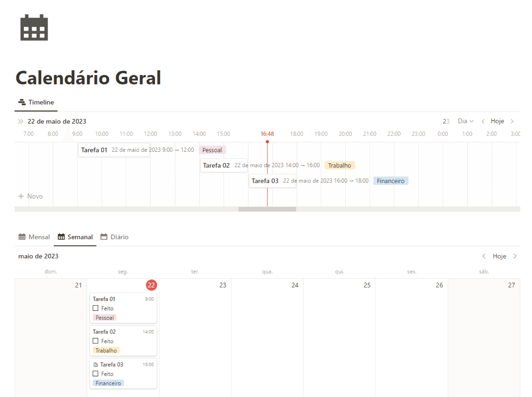Click day 24 in weekly calendar

click(x=295, y=285)
